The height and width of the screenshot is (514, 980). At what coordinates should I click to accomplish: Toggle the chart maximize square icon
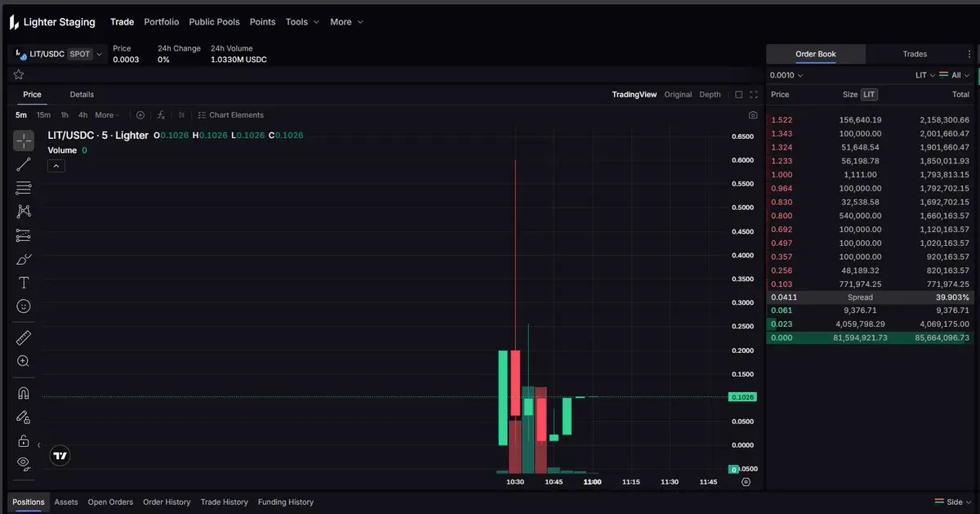pyautogui.click(x=739, y=95)
